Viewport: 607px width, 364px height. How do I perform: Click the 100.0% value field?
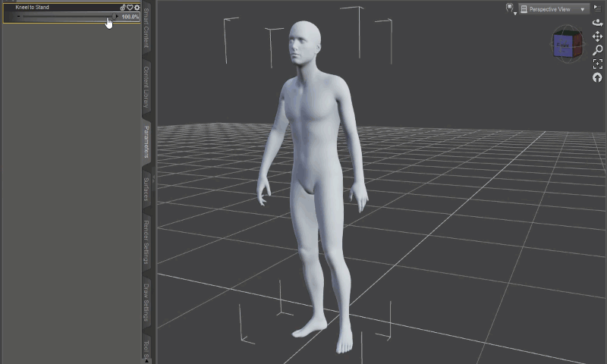pos(130,17)
